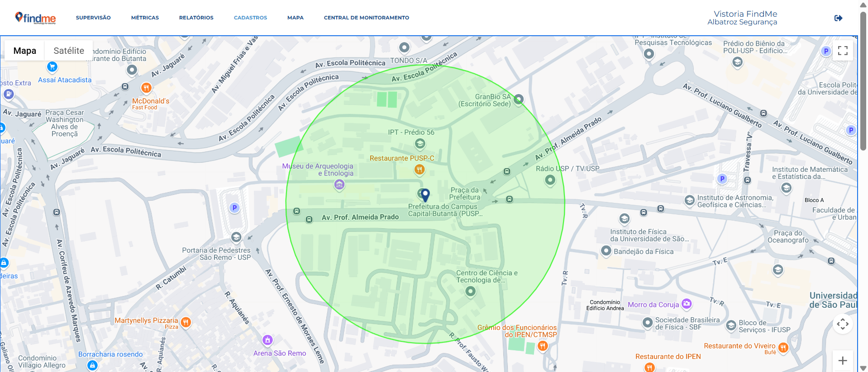Switch map to Mapa view

click(x=24, y=51)
